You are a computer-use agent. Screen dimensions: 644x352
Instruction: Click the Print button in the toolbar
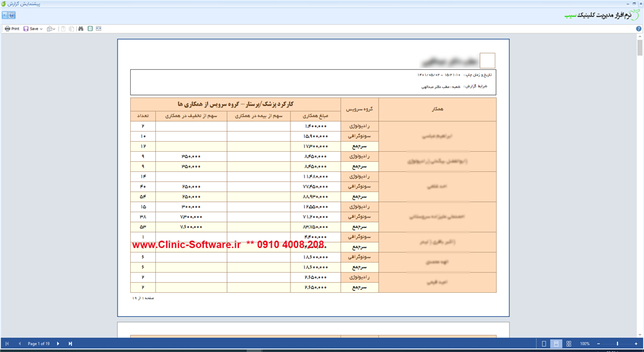pos(12,29)
